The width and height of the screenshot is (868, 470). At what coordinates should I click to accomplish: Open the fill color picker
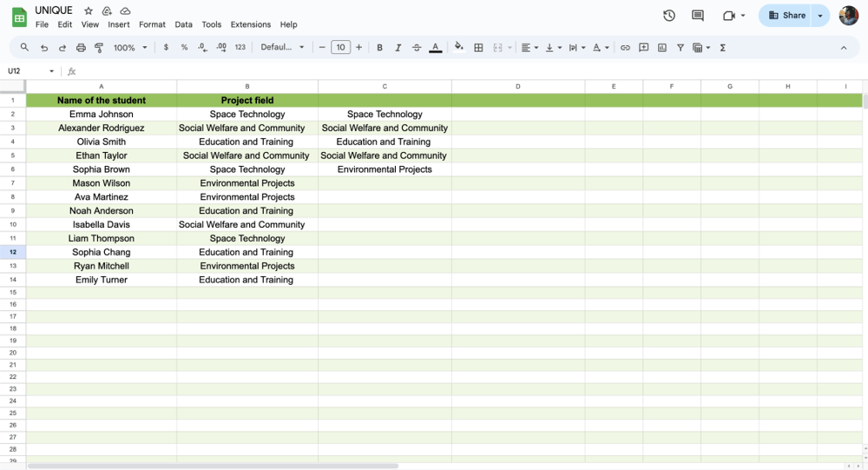click(459, 48)
